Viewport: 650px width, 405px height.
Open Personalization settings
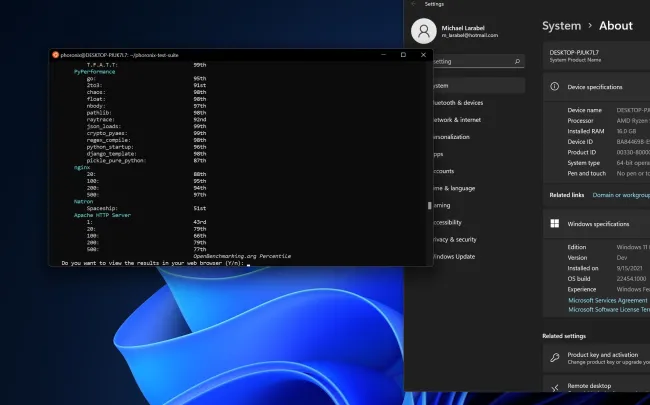click(x=451, y=137)
